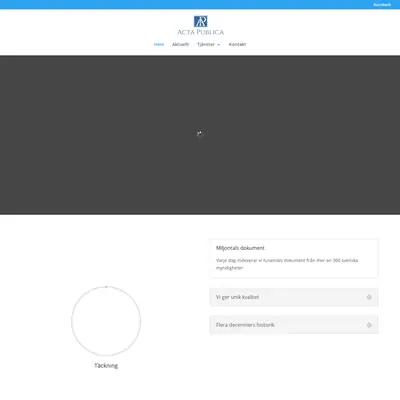The height and width of the screenshot is (400, 400).
Task: Click the circular Täckning counter ring
Action: click(x=106, y=321)
